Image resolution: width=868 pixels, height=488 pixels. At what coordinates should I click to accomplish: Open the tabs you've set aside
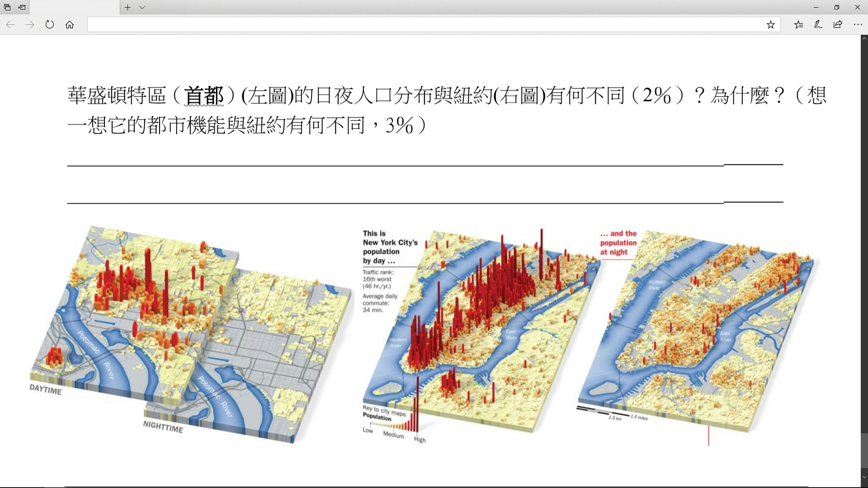pos(7,7)
